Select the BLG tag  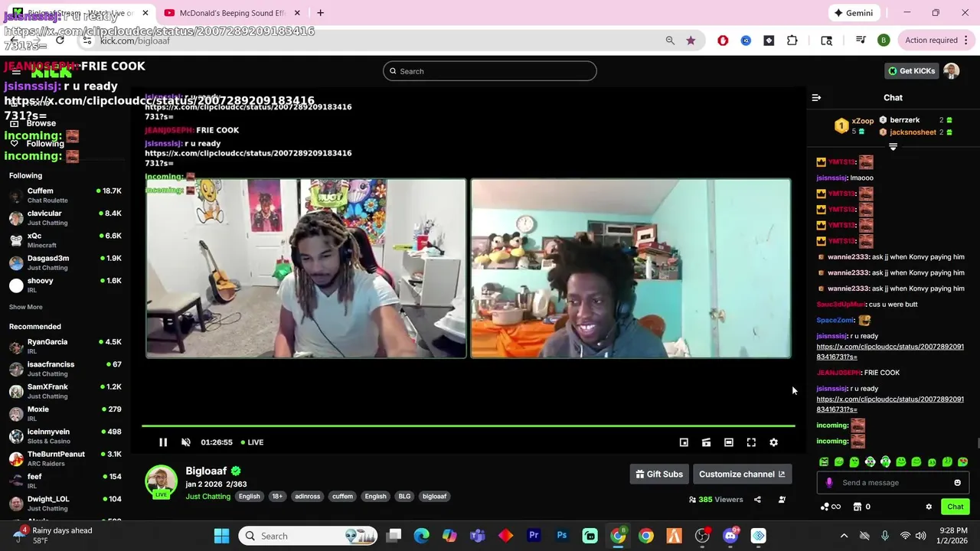[404, 497]
